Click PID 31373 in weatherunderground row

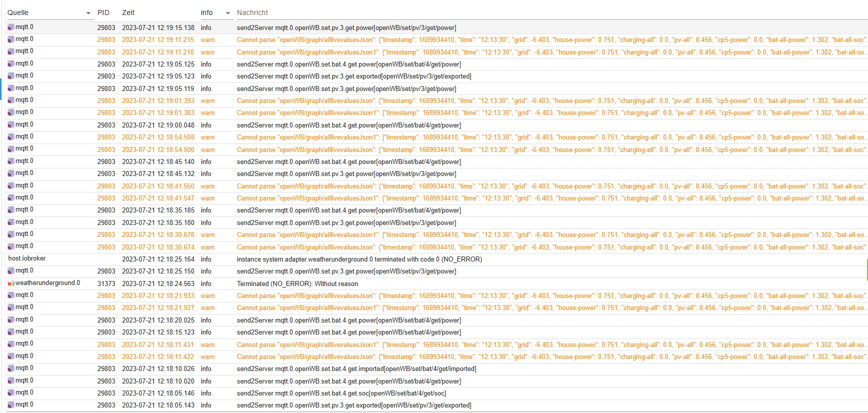click(x=106, y=283)
